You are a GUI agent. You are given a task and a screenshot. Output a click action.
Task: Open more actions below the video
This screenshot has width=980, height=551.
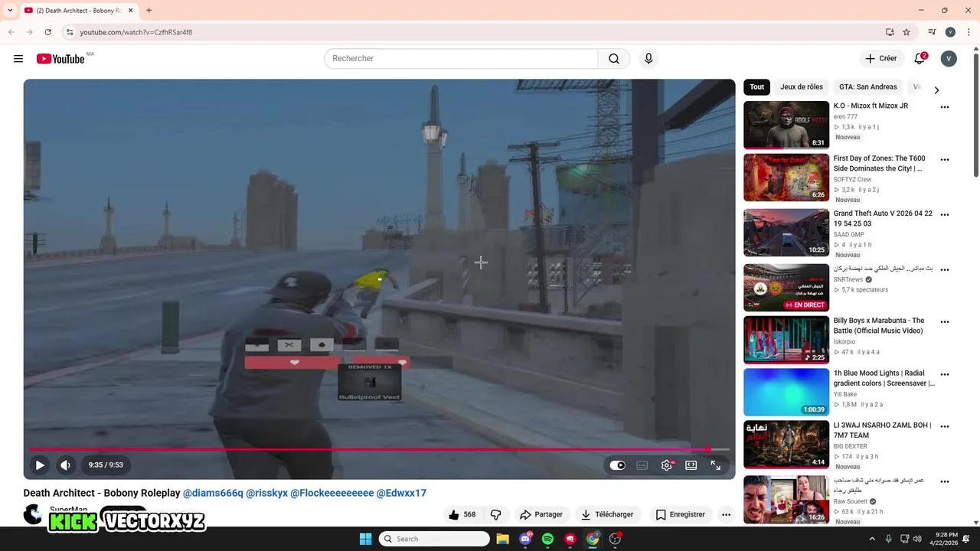coord(726,515)
